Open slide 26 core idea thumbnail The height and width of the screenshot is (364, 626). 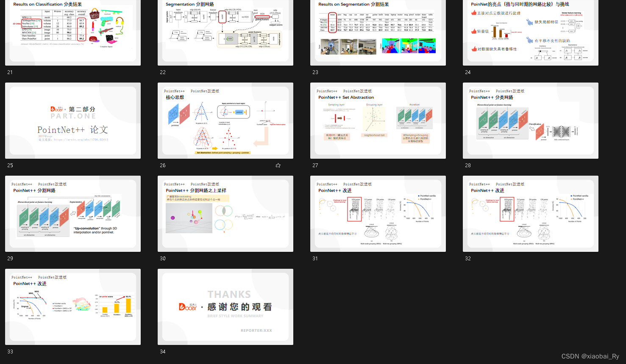pyautogui.click(x=225, y=121)
